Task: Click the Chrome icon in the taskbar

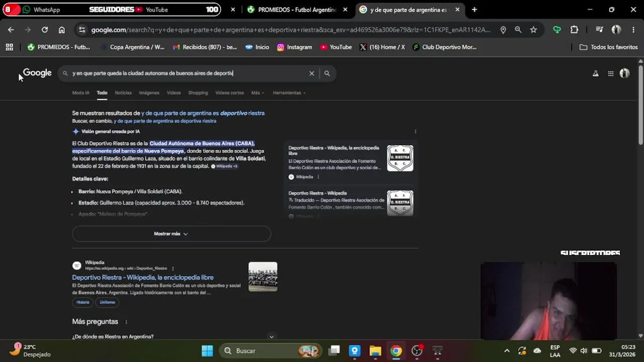Action: [x=396, y=350]
